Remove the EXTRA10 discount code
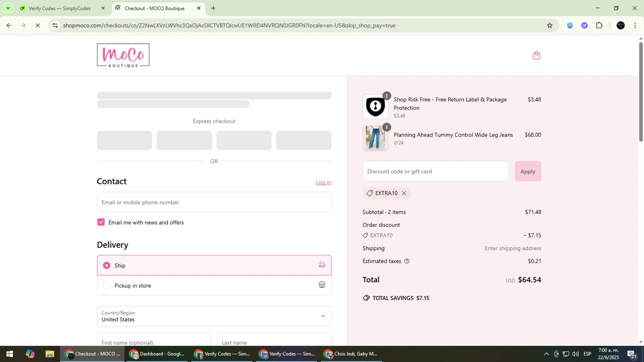 point(404,193)
